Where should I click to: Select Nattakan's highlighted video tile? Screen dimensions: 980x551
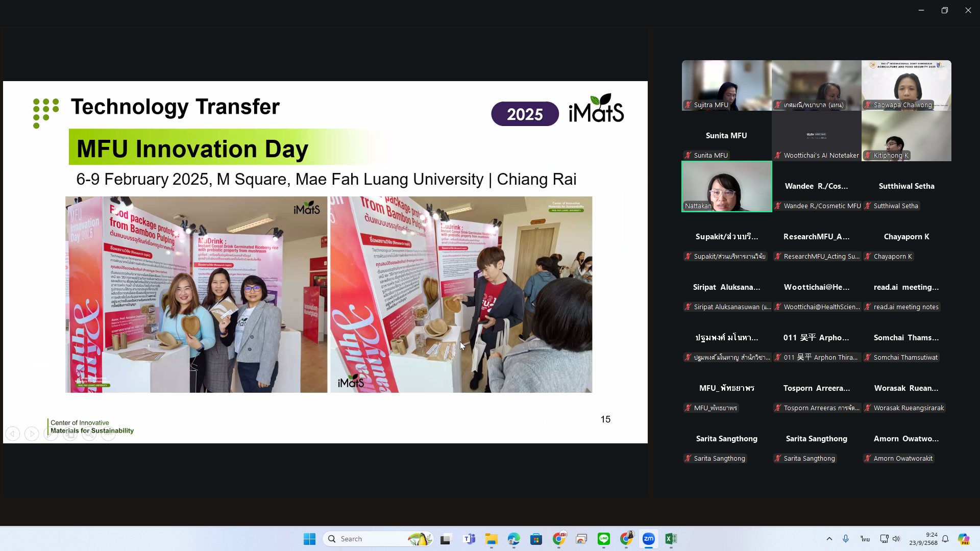click(726, 186)
